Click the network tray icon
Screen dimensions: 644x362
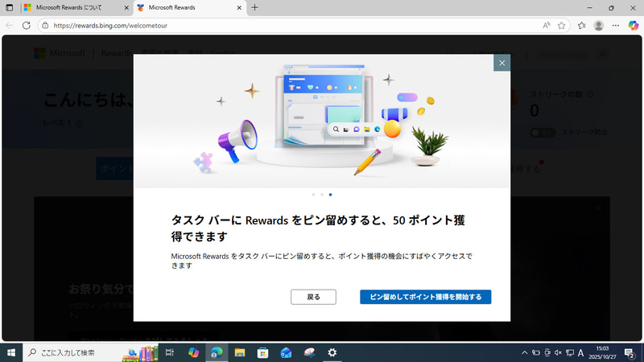tap(570, 352)
